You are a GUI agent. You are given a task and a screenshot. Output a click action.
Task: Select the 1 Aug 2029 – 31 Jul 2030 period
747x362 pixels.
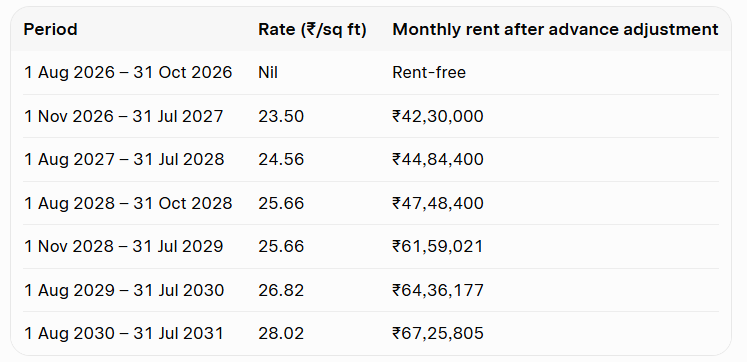coord(124,290)
